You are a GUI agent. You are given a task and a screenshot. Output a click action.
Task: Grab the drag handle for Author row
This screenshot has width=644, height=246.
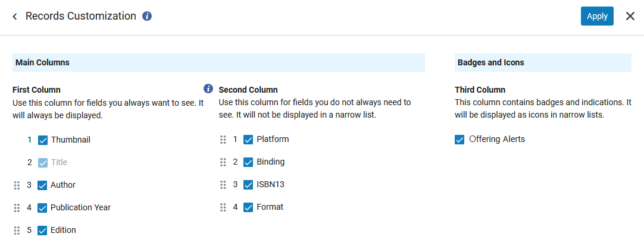[x=17, y=185]
